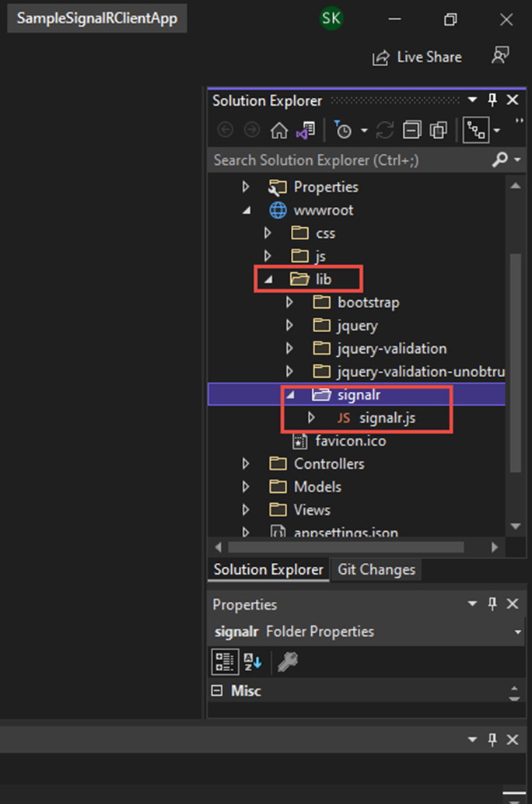Image resolution: width=532 pixels, height=804 pixels.
Task: Collapse the Misc category in Properties
Action: tap(215, 690)
